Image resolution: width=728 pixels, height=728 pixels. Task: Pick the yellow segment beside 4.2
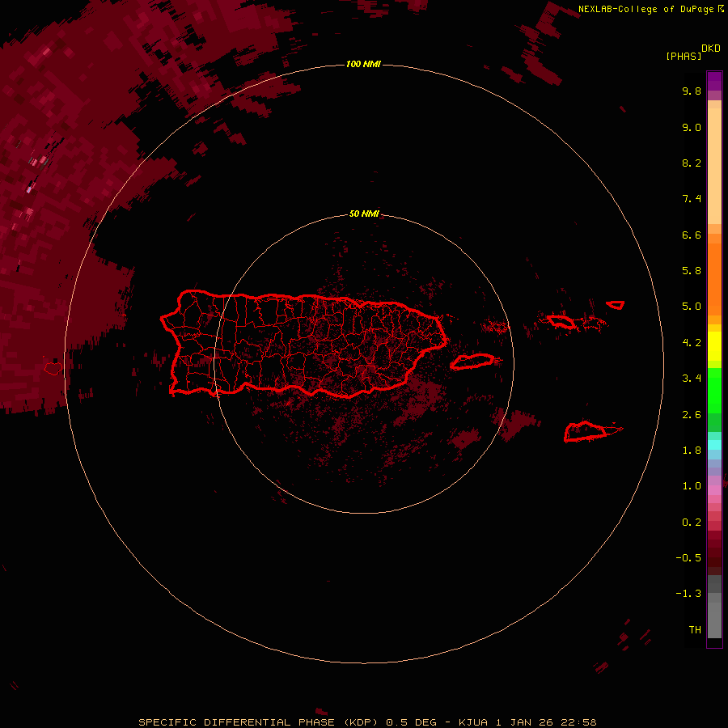(714, 346)
